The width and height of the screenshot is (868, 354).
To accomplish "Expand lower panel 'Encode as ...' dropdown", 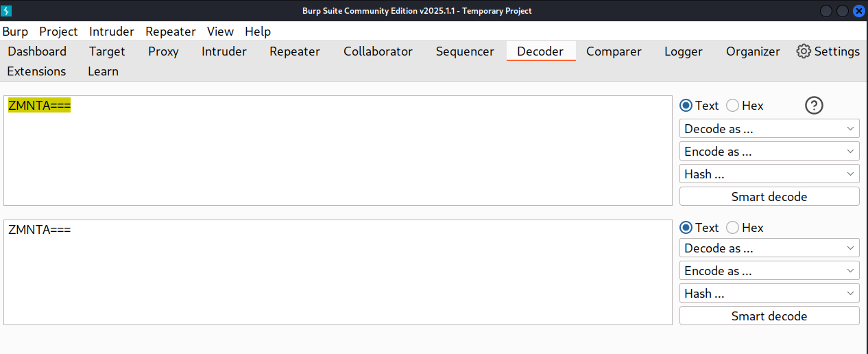I will tap(769, 270).
